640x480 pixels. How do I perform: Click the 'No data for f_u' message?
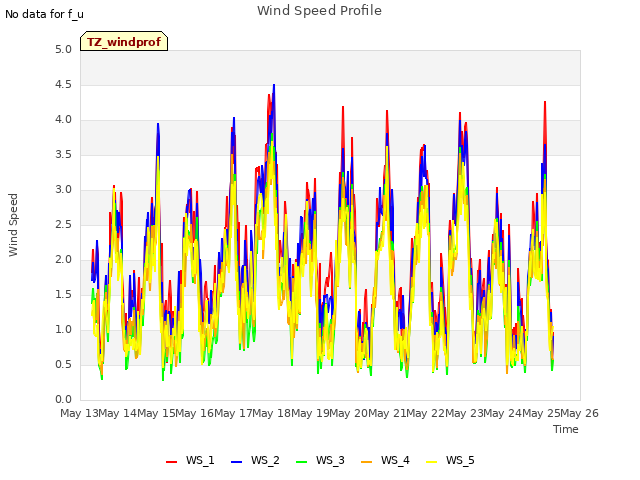pos(44,14)
